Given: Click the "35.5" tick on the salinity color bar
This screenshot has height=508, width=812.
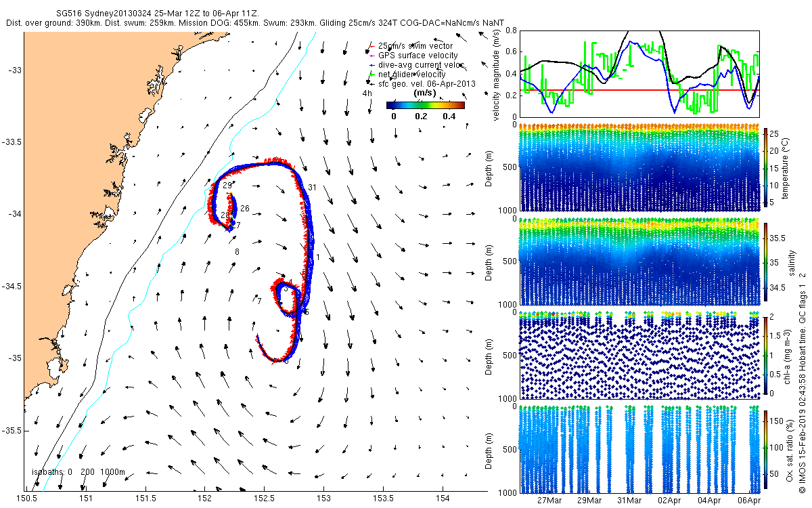Looking at the screenshot, I should click(779, 238).
